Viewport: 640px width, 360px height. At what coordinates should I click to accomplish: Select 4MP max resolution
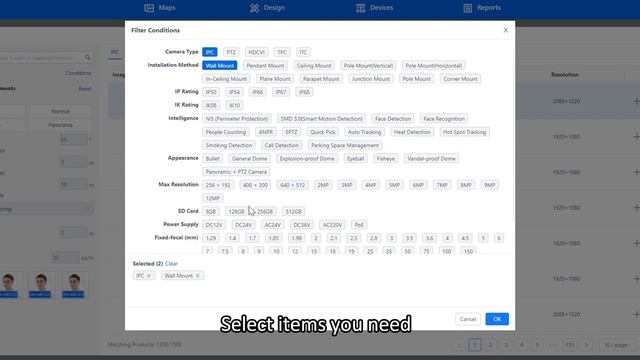(x=371, y=185)
